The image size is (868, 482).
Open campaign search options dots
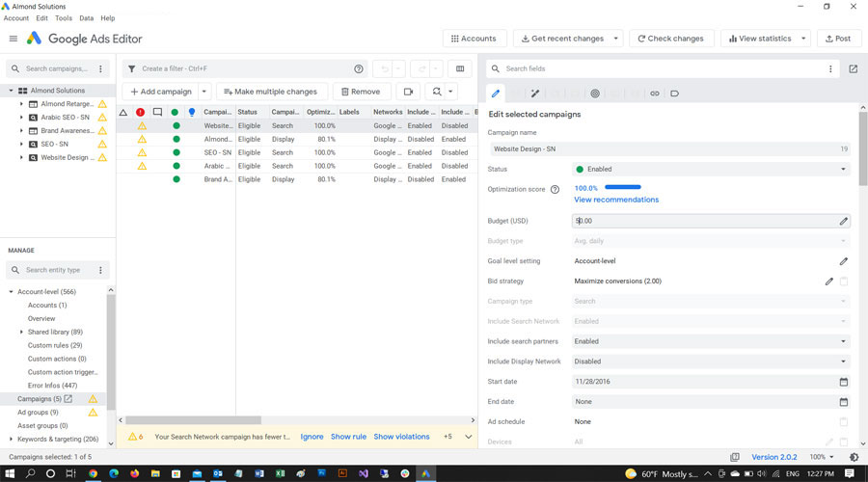[x=100, y=68]
